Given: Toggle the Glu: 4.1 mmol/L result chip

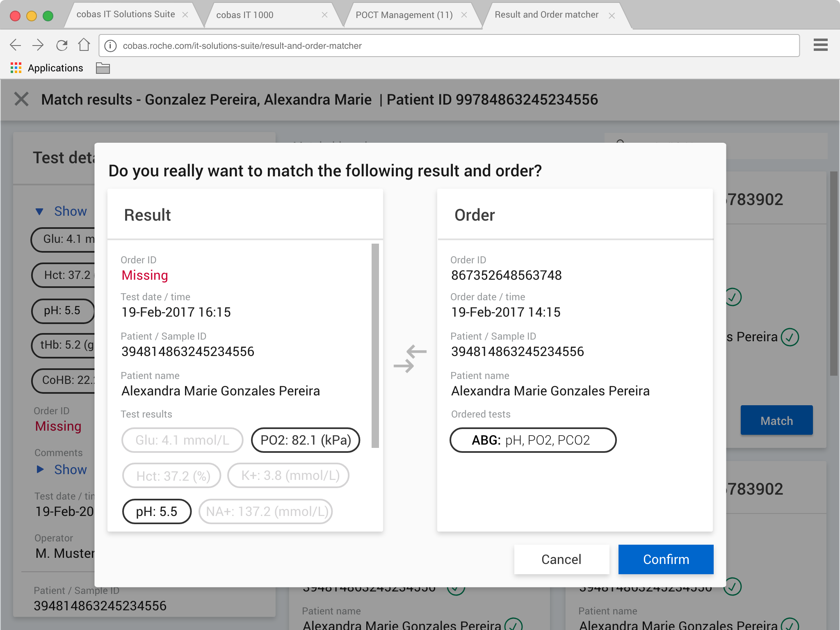Looking at the screenshot, I should tap(182, 440).
